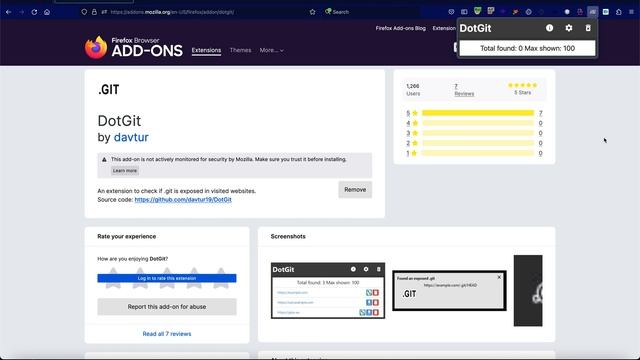
Task: Open DotGit popup info (about) icon
Action: [x=549, y=28]
